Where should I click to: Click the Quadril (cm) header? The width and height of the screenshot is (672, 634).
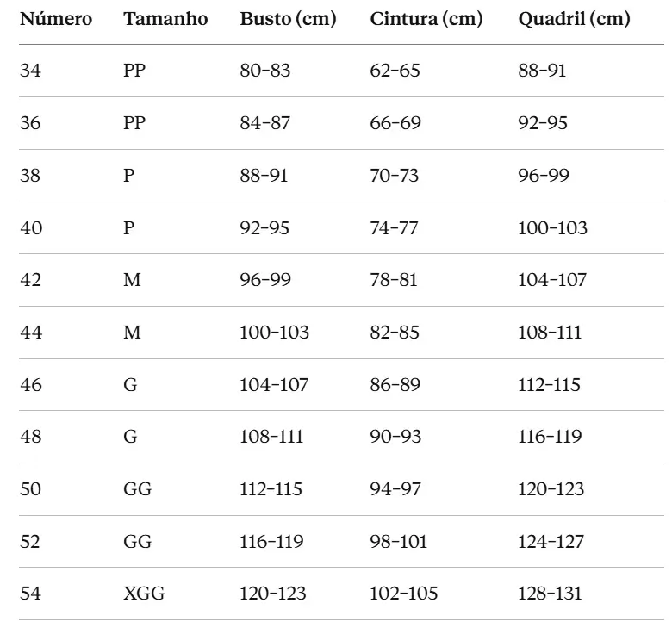(574, 19)
